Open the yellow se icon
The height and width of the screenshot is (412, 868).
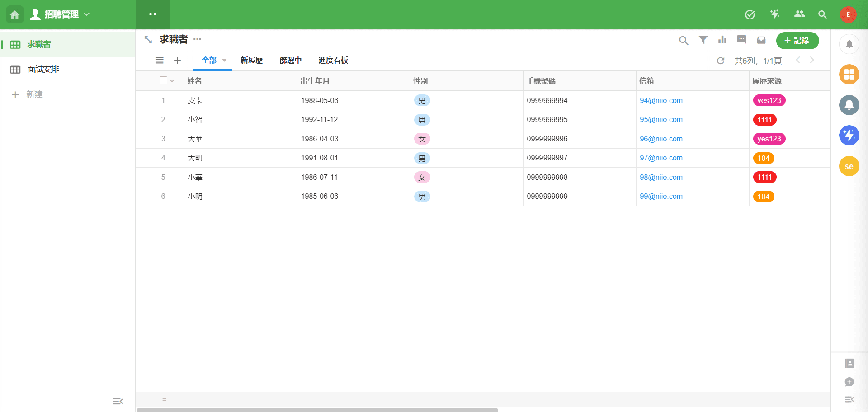[849, 166]
